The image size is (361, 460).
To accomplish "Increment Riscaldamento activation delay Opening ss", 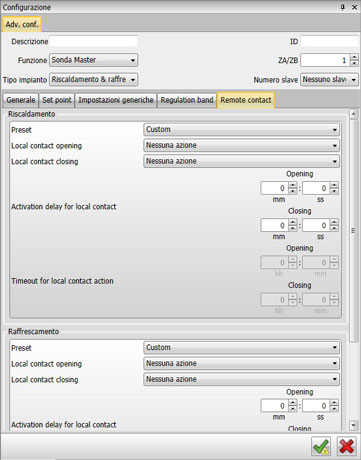I will [x=334, y=185].
